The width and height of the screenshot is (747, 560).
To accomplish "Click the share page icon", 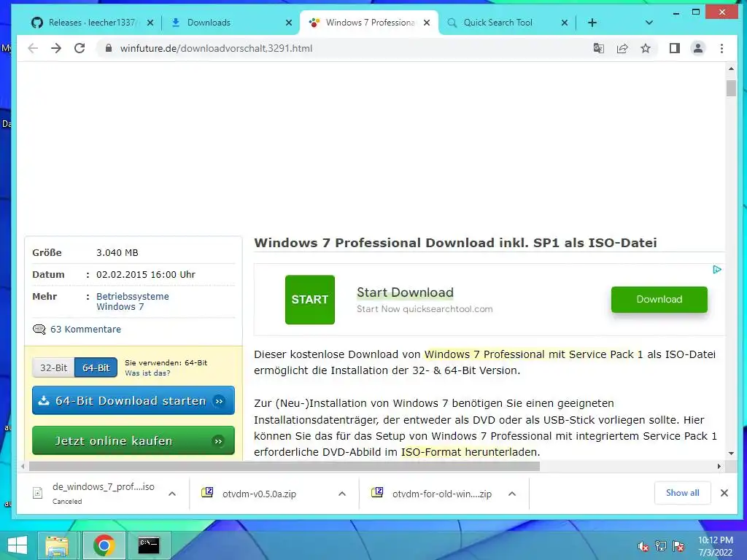I will pos(622,48).
